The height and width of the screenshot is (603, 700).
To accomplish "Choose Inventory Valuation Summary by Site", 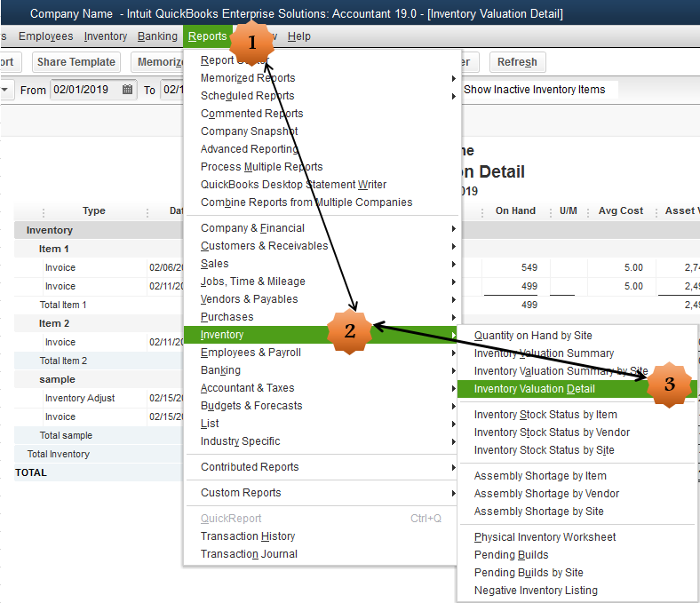I will tap(577, 371).
